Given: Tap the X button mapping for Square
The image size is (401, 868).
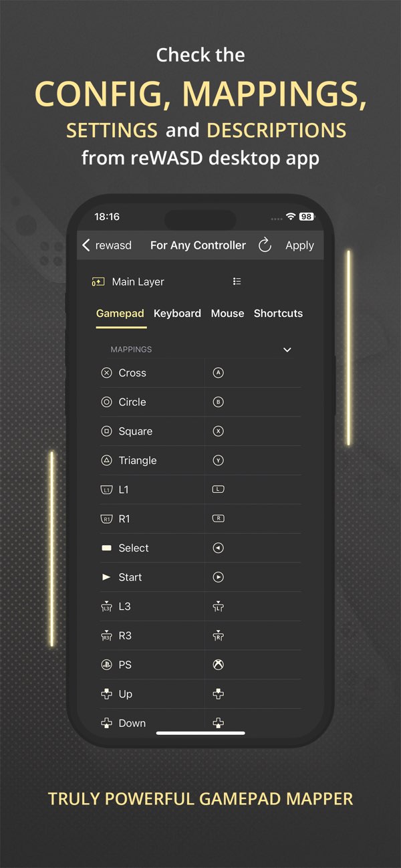Looking at the screenshot, I should (x=218, y=431).
